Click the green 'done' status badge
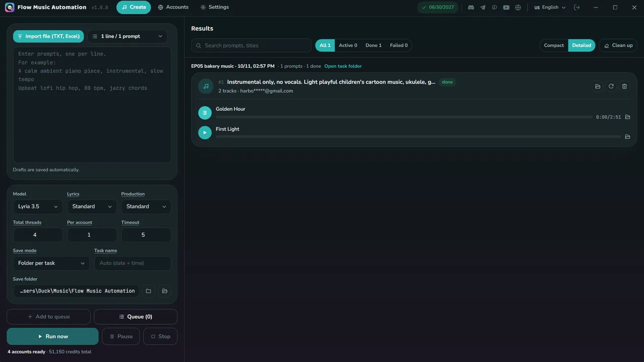644x362 pixels. tap(447, 82)
